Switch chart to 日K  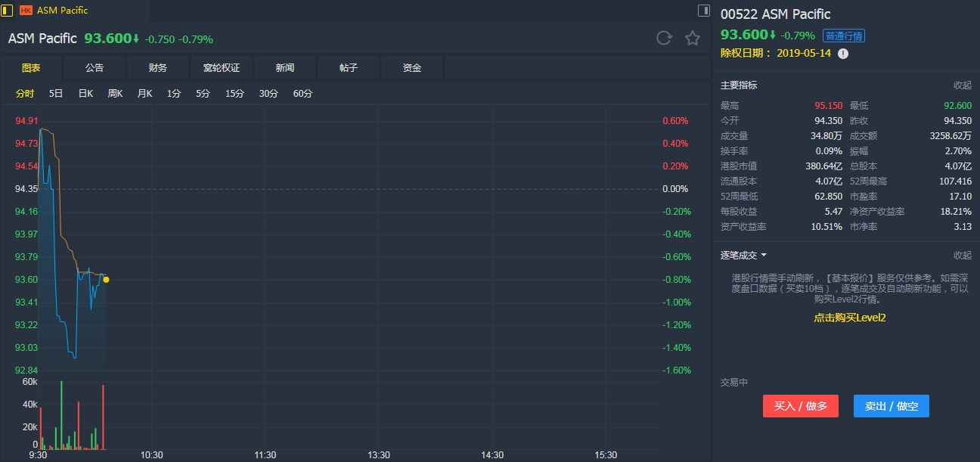(x=85, y=94)
